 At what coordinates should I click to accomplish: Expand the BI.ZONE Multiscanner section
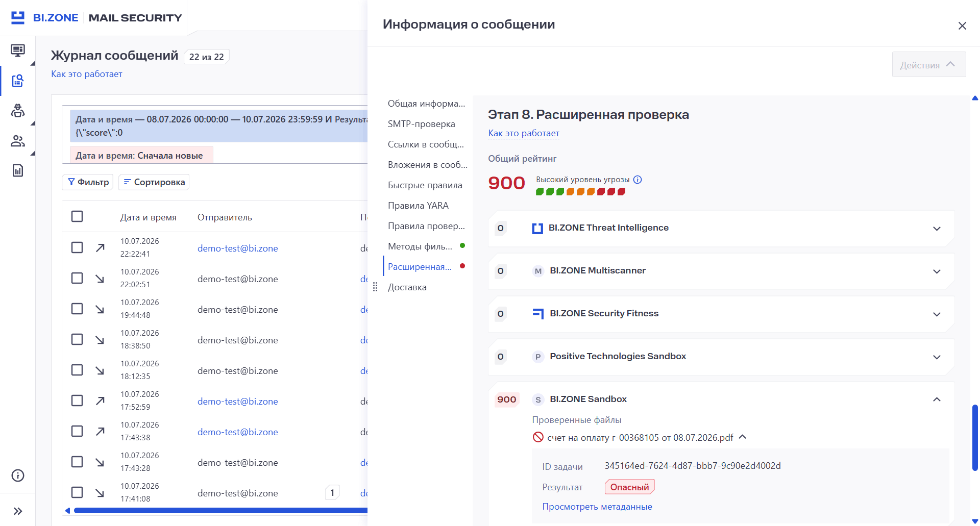937,271
